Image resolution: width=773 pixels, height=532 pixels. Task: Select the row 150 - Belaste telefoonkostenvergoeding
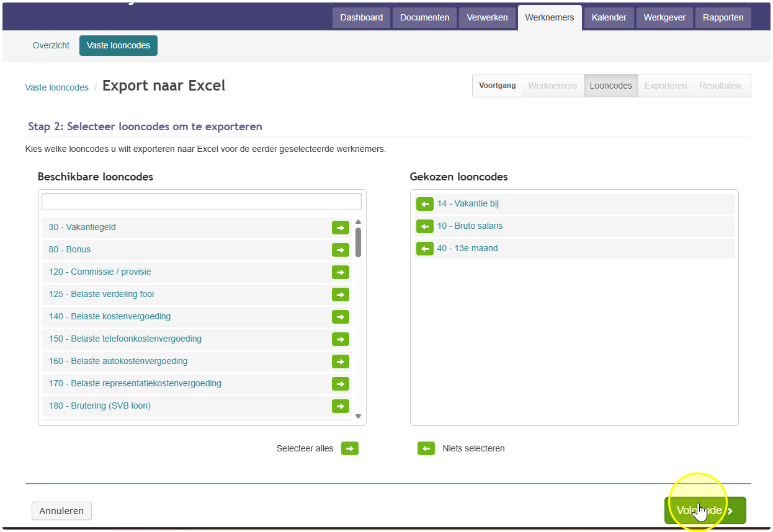click(x=197, y=339)
